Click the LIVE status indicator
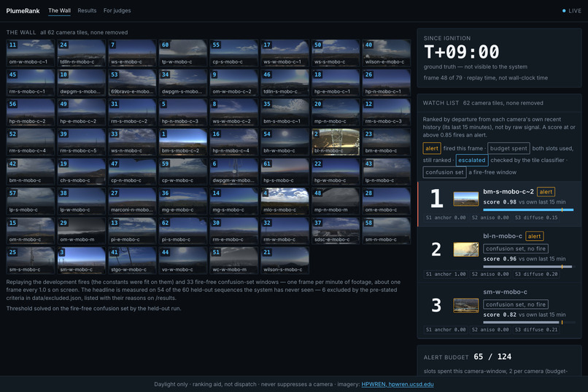Viewport: 588px width, 392px height. [572, 11]
